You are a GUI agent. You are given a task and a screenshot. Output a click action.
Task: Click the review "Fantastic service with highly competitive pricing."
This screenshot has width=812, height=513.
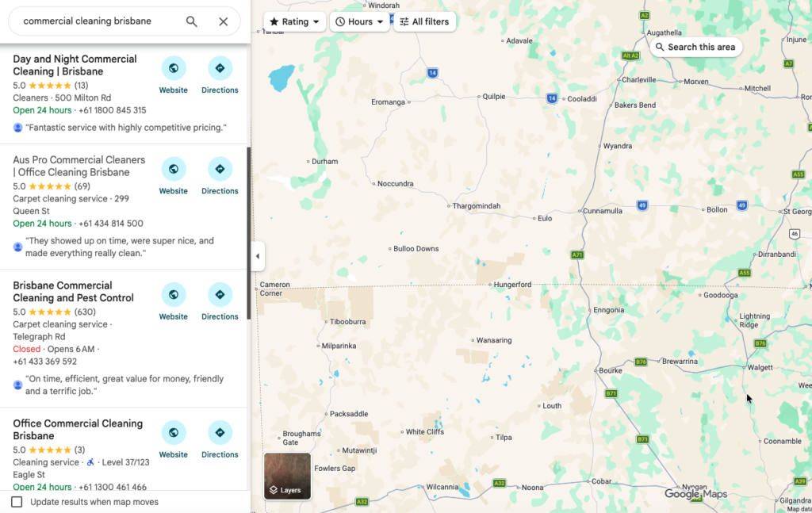pos(126,128)
